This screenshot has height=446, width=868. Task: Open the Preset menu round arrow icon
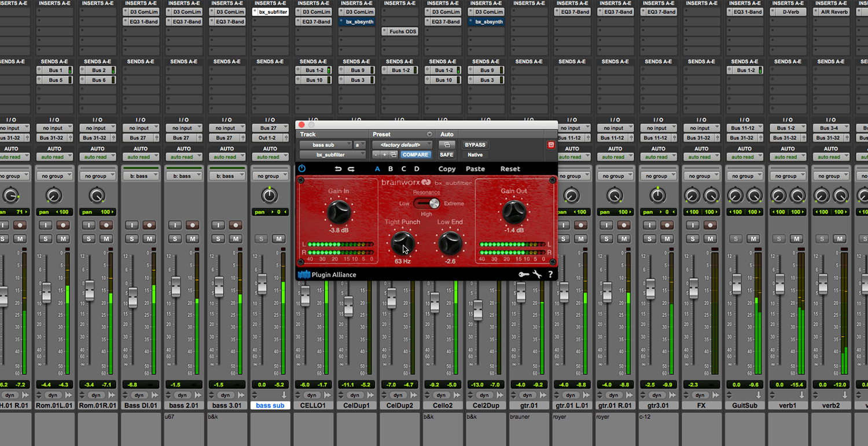(x=429, y=134)
